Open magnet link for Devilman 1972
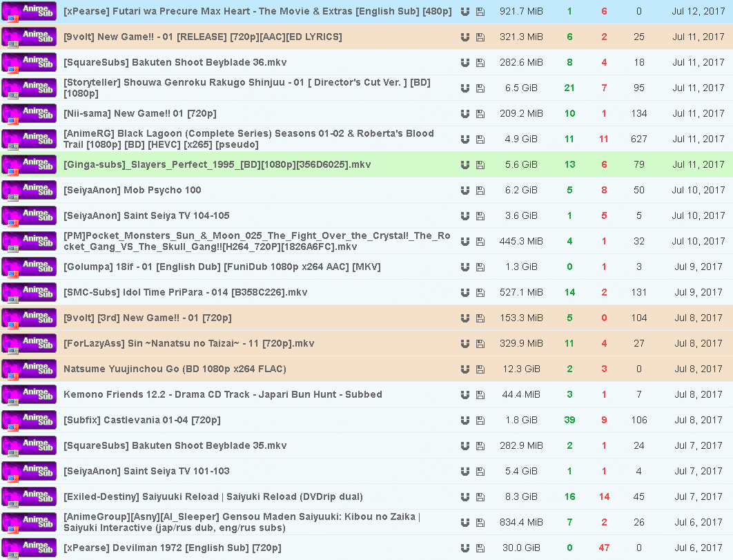This screenshot has height=560, width=733. coord(465,548)
